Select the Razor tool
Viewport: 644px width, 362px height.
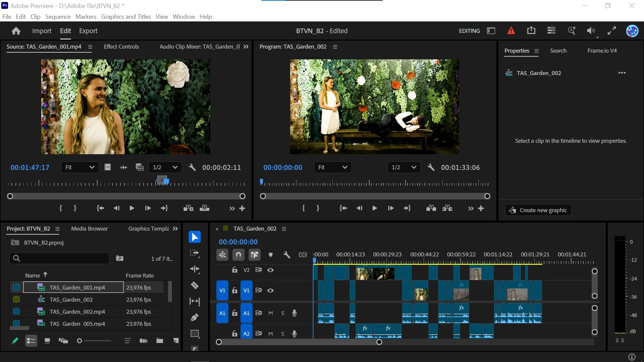(x=195, y=285)
